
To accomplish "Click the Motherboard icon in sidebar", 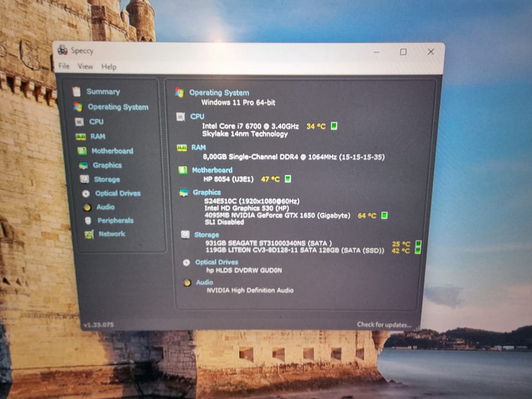I will tap(82, 151).
